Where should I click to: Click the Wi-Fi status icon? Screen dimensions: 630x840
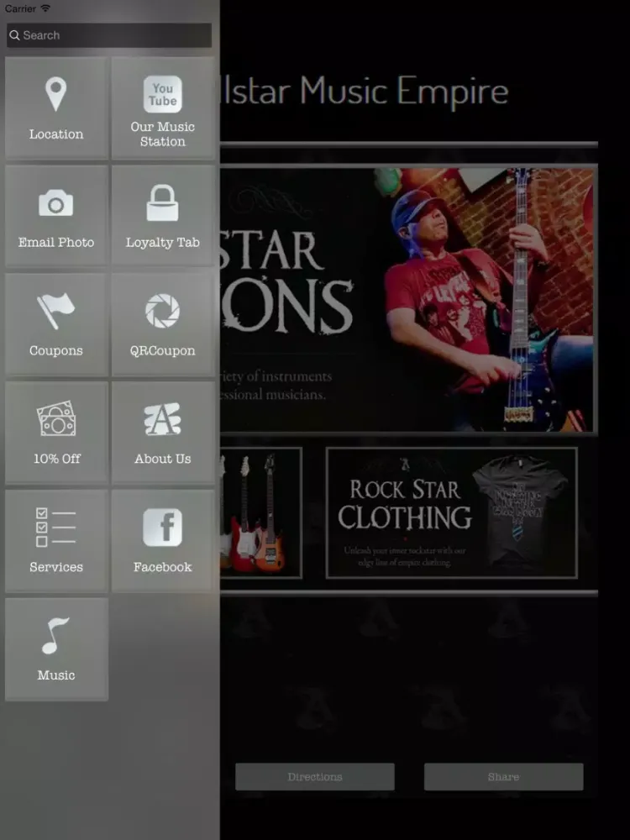pyautogui.click(x=45, y=8)
